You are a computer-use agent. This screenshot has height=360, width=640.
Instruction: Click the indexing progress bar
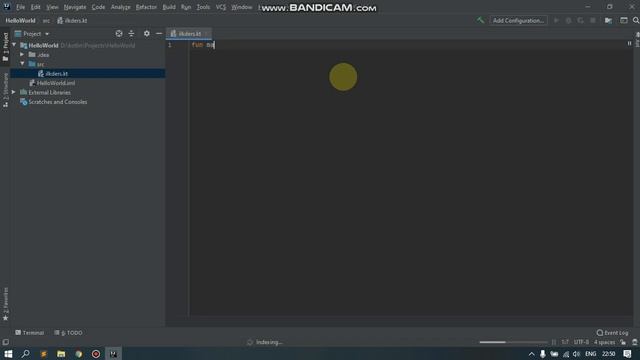tap(513, 342)
